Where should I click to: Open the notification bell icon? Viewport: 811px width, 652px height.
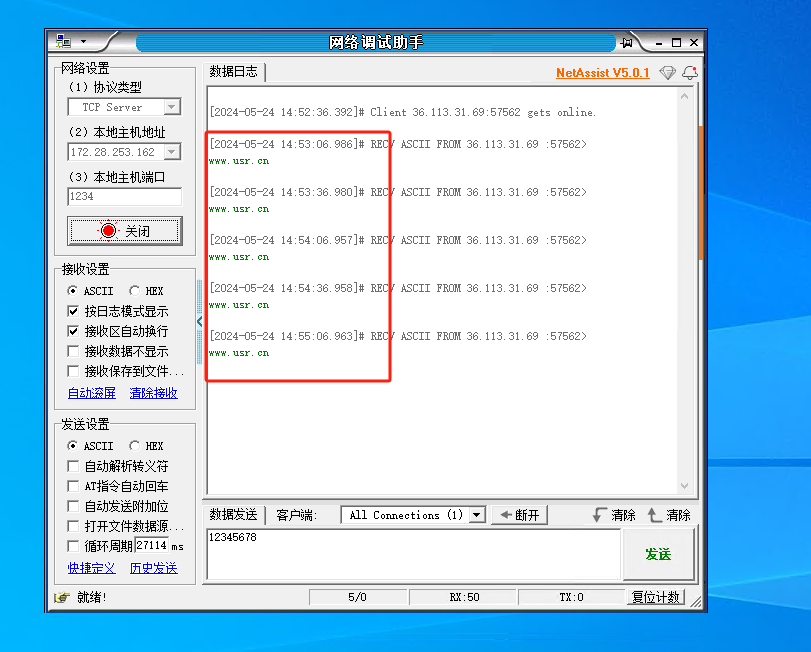690,73
